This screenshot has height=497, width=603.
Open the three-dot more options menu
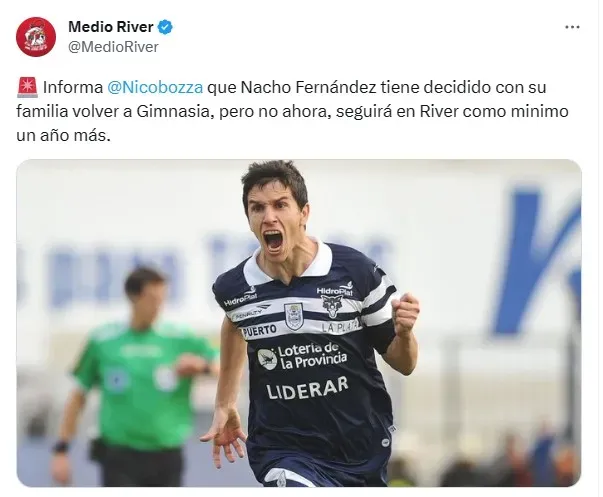click(572, 27)
